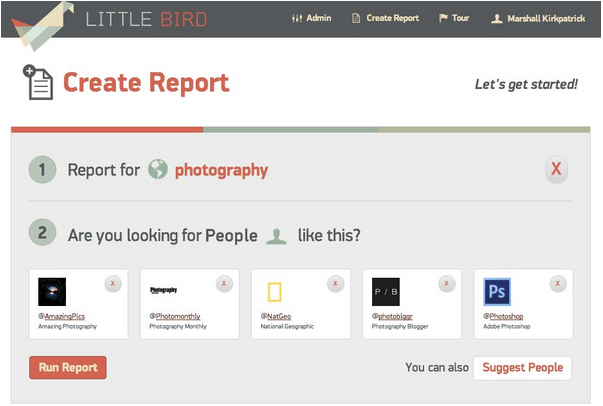Image resolution: width=603 pixels, height=406 pixels.
Task: Click the 'Photography Blogger' caption
Action: point(400,326)
